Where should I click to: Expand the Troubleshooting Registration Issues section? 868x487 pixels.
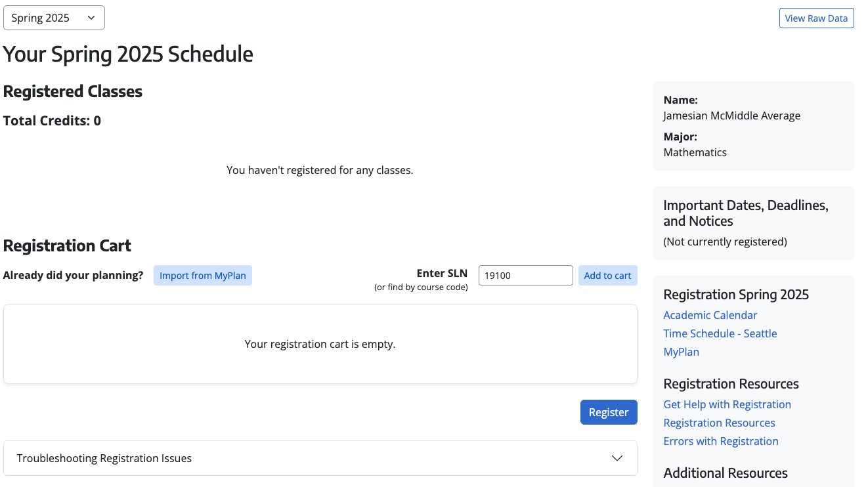pyautogui.click(x=320, y=457)
